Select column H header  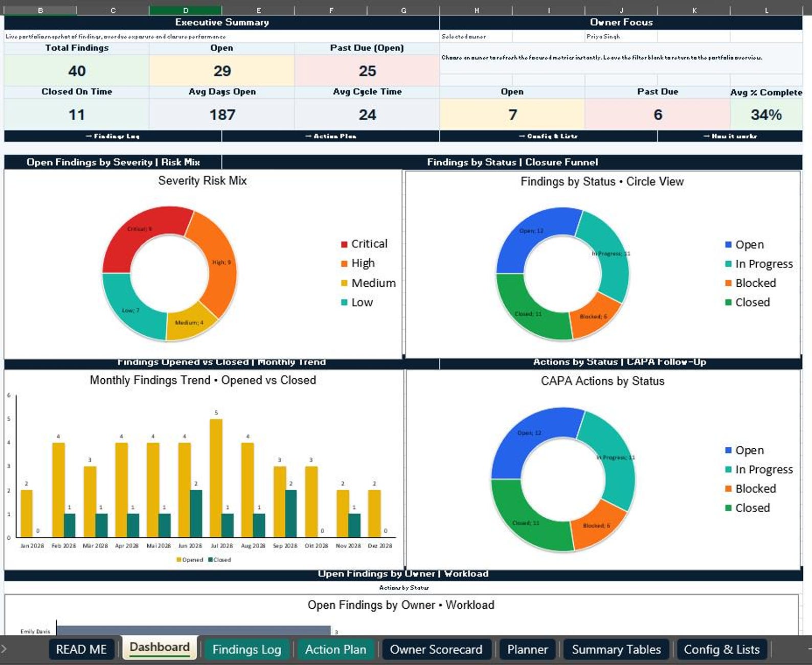pyautogui.click(x=476, y=10)
